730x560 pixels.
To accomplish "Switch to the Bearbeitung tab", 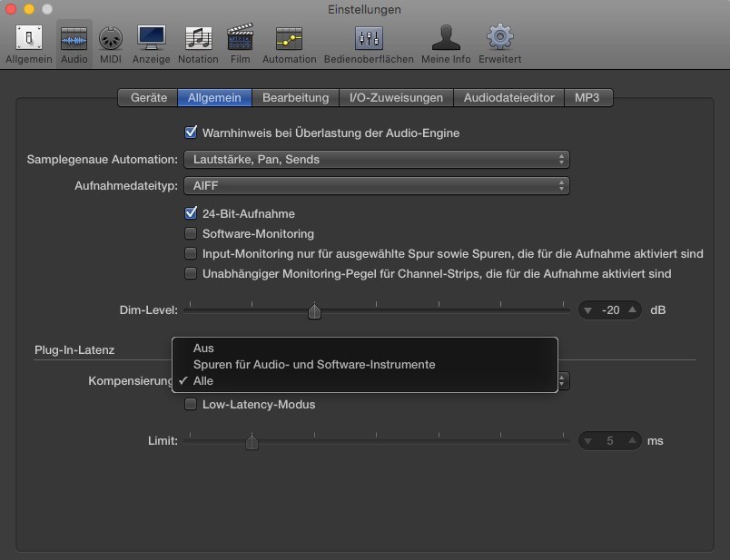I will [x=296, y=98].
